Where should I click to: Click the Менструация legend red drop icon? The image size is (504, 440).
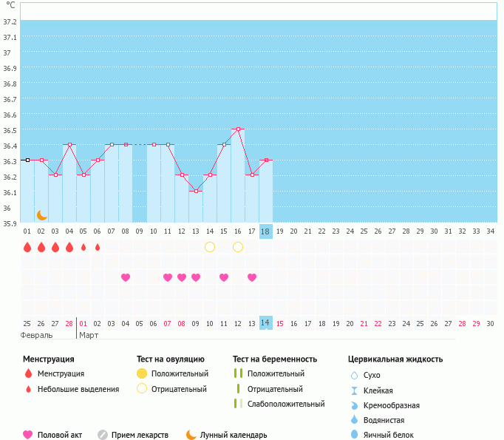click(x=28, y=373)
